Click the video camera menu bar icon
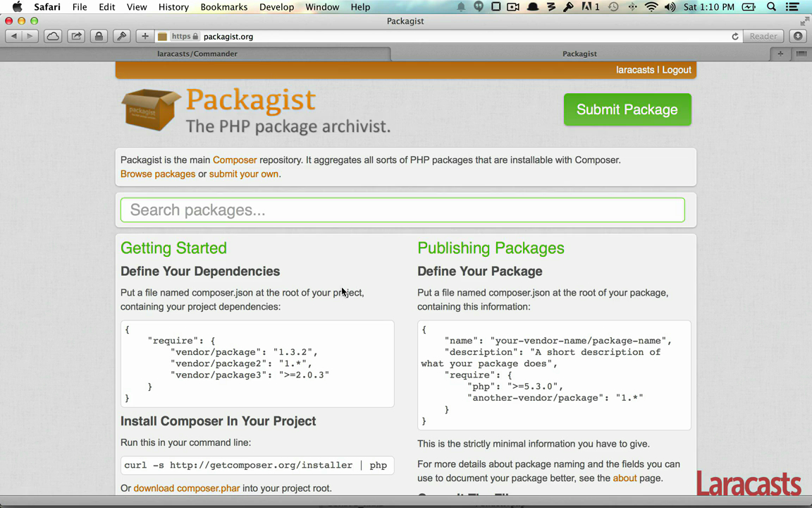Screen dimensions: 812x508 point(513,7)
